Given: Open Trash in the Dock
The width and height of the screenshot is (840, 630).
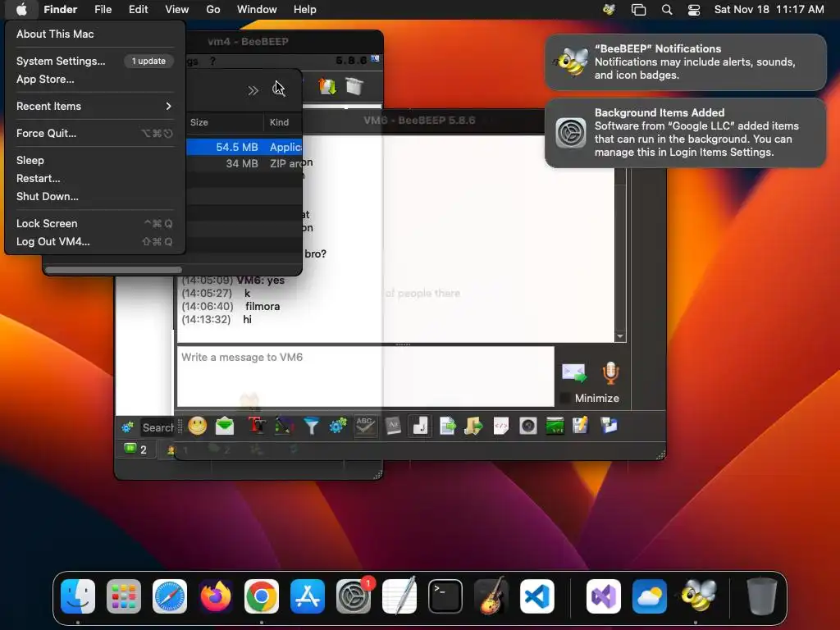Looking at the screenshot, I should pyautogui.click(x=761, y=596).
